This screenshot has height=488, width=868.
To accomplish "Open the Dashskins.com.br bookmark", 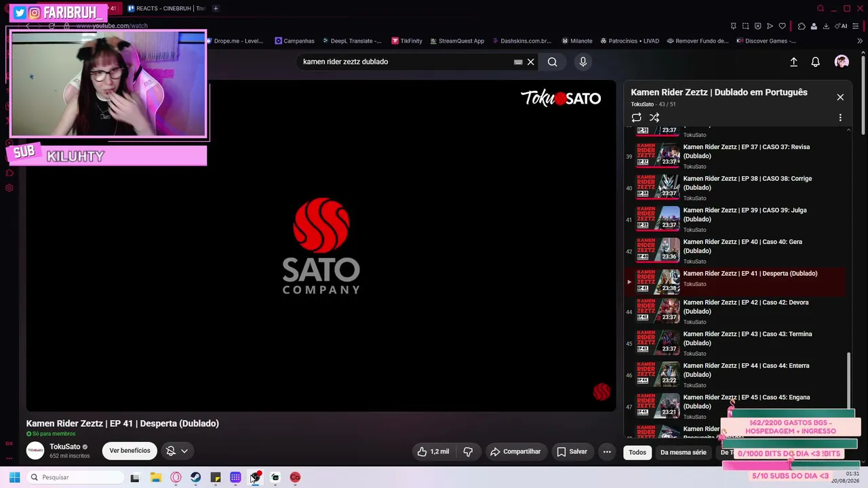I will point(521,41).
